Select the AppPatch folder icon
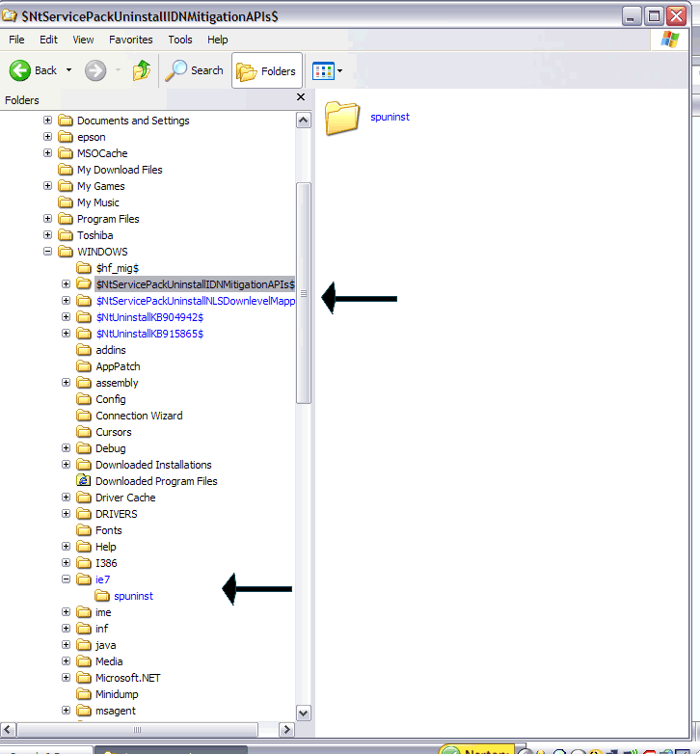This screenshot has width=700, height=754. 84,366
